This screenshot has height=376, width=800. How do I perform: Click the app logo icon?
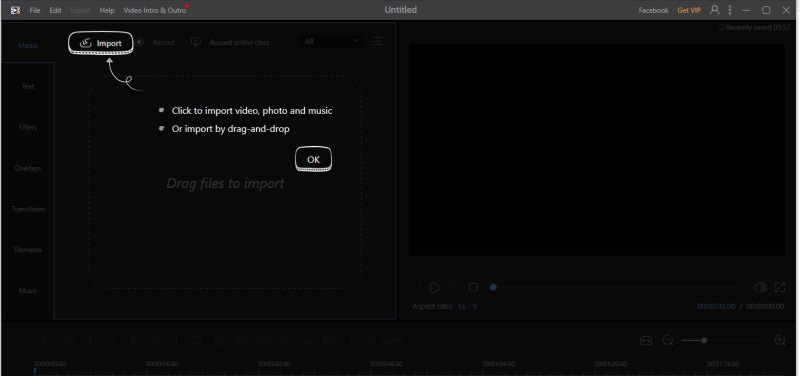pos(15,10)
